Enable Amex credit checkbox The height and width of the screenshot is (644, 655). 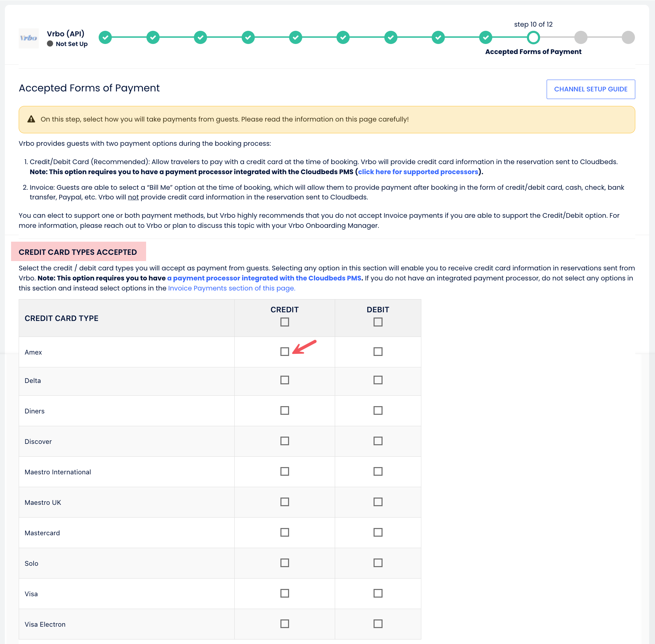point(285,352)
